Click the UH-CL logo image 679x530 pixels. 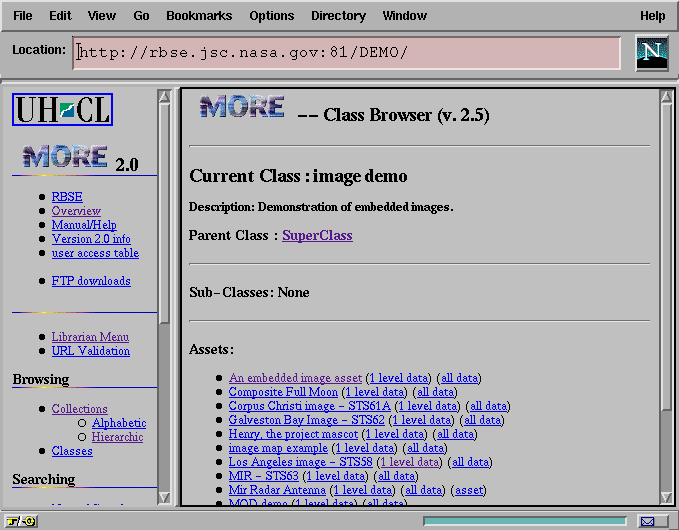[x=62, y=109]
